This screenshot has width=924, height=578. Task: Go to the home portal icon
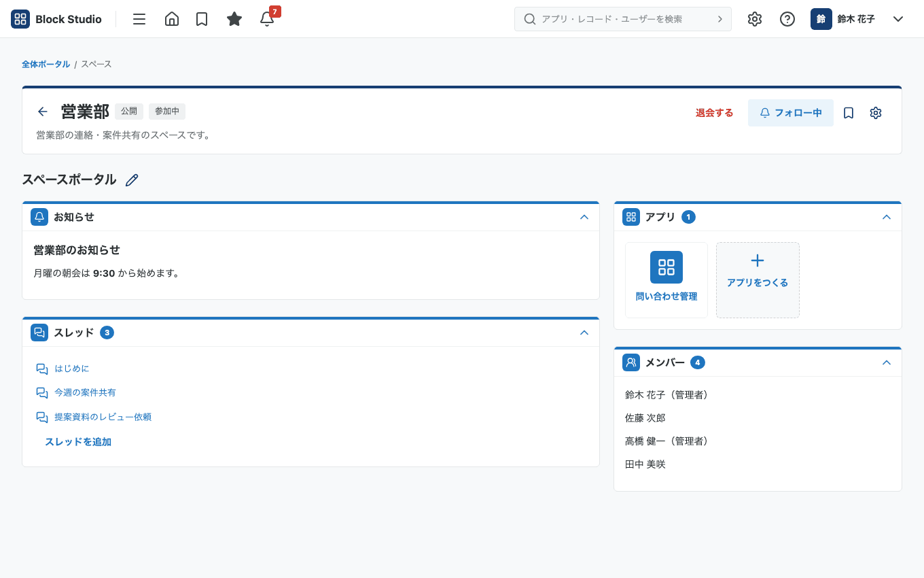tap(172, 19)
